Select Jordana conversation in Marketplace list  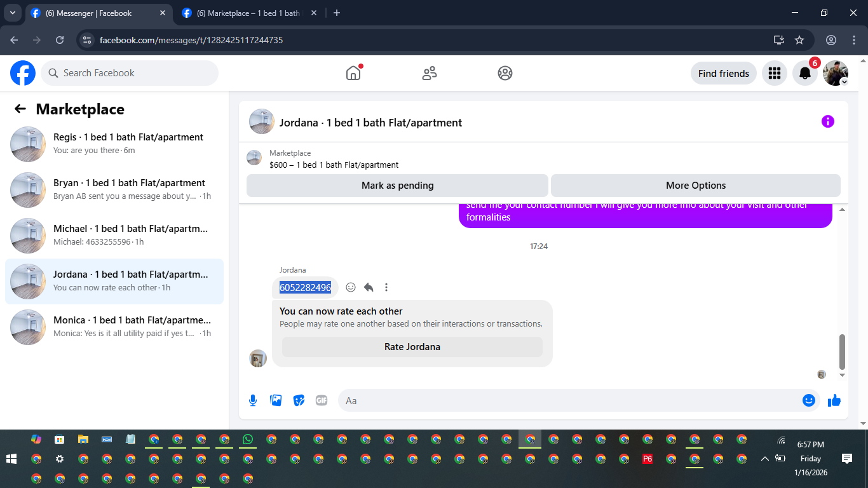114,281
